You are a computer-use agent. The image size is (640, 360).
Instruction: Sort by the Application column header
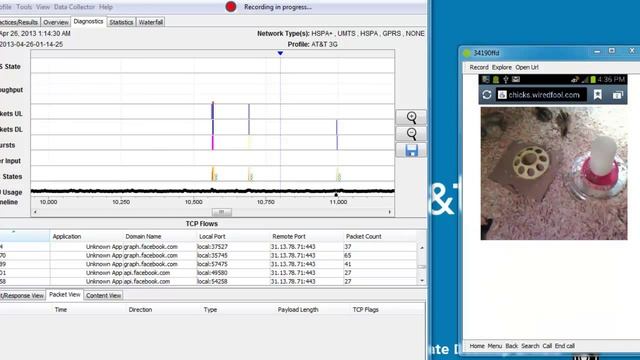pos(67,236)
